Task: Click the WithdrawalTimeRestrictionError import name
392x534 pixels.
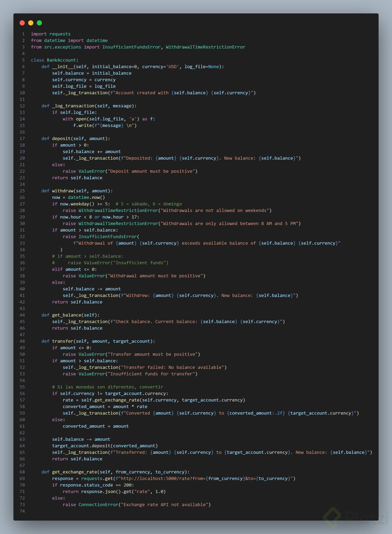Action: 205,47
